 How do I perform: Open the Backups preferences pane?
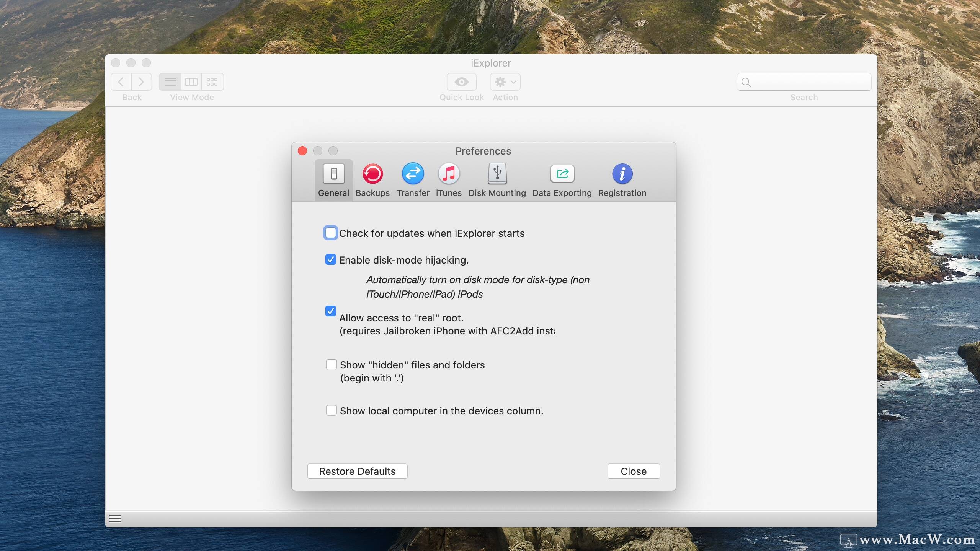coord(372,180)
